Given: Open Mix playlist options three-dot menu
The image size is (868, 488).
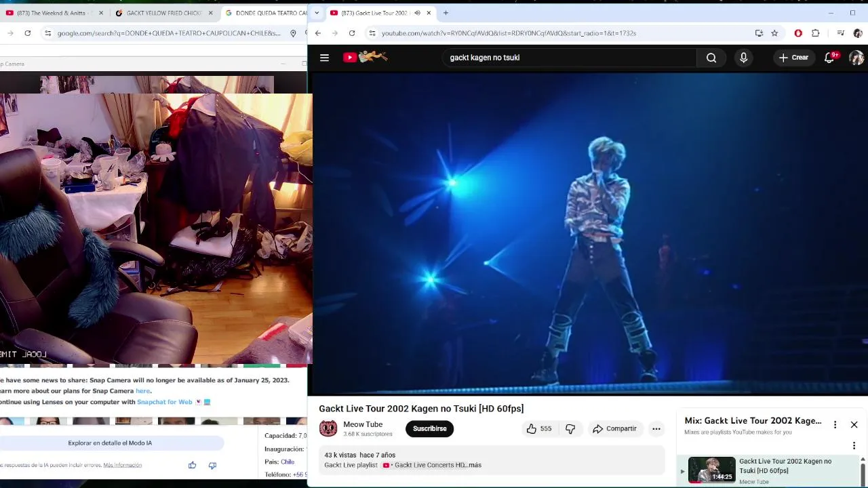Looking at the screenshot, I should point(835,424).
